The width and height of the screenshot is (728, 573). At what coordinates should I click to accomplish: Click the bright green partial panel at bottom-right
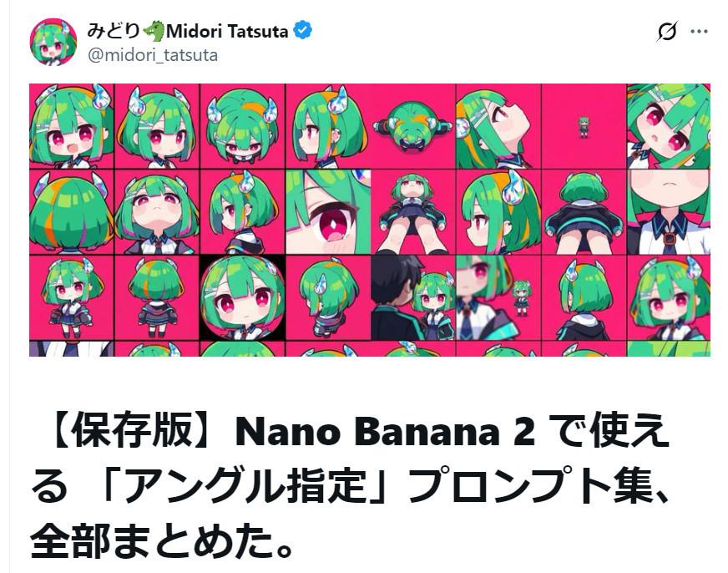tap(680, 347)
